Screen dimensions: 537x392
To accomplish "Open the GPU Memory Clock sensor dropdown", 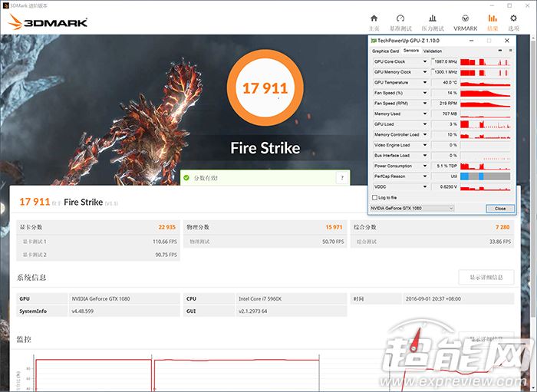I will pyautogui.click(x=425, y=72).
